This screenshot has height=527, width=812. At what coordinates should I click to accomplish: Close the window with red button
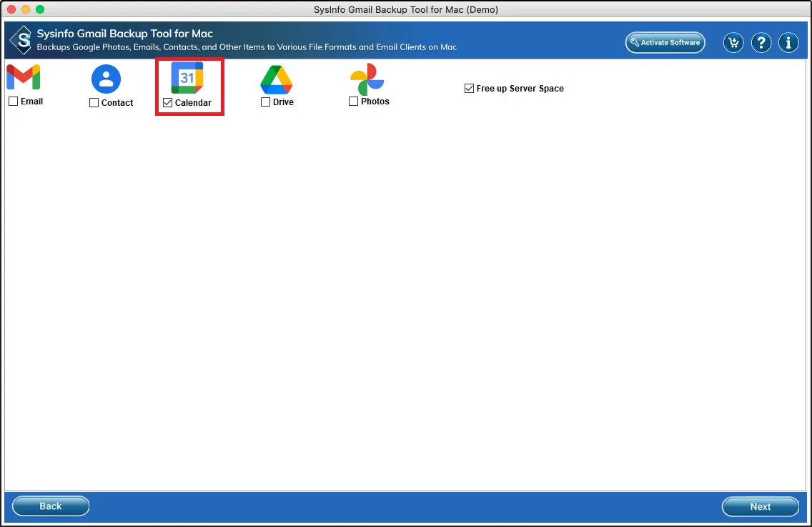pos(11,9)
